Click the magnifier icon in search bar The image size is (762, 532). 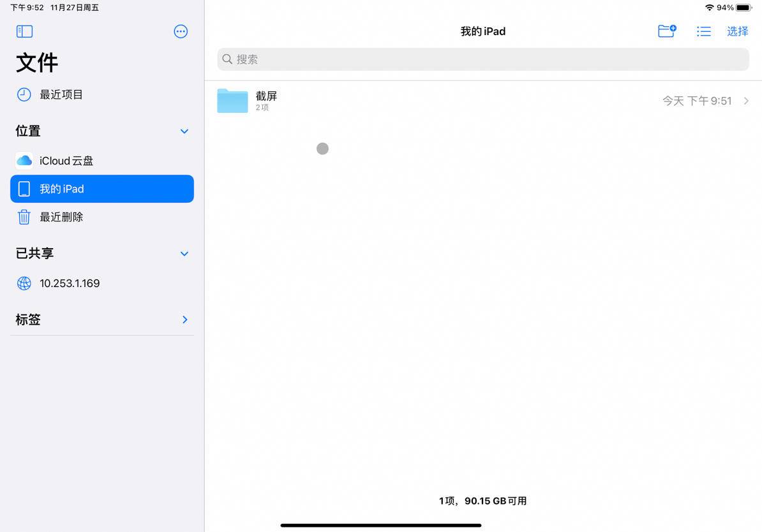(x=227, y=59)
